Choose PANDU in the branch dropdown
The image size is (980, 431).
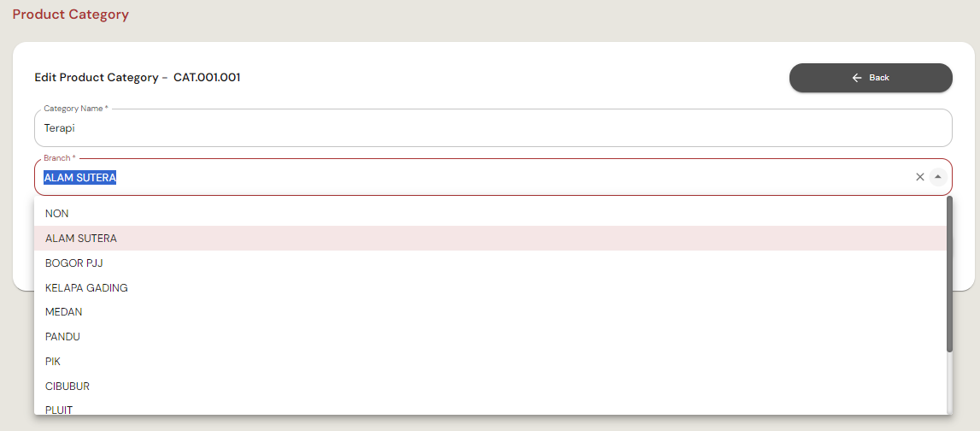tap(62, 337)
